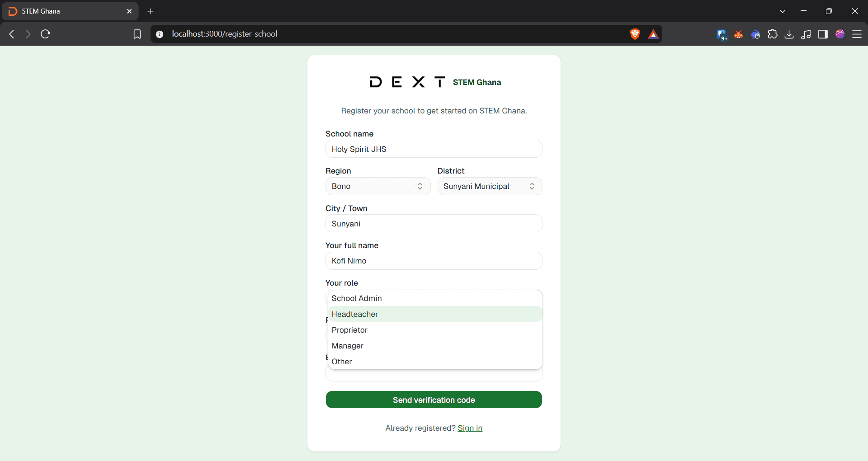Viewport: 868px width, 461px height.
Task: Open the MetaMask fox extension
Action: (x=739, y=34)
